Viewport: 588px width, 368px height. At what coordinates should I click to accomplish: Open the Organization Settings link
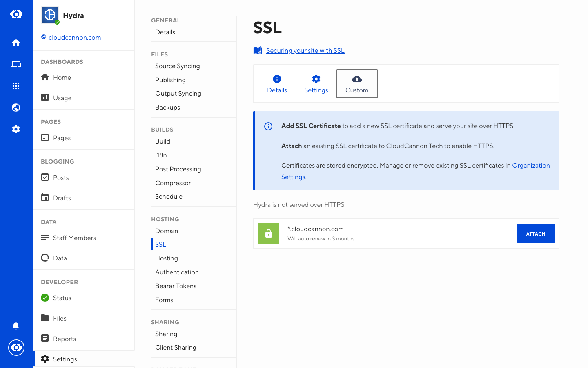(531, 166)
